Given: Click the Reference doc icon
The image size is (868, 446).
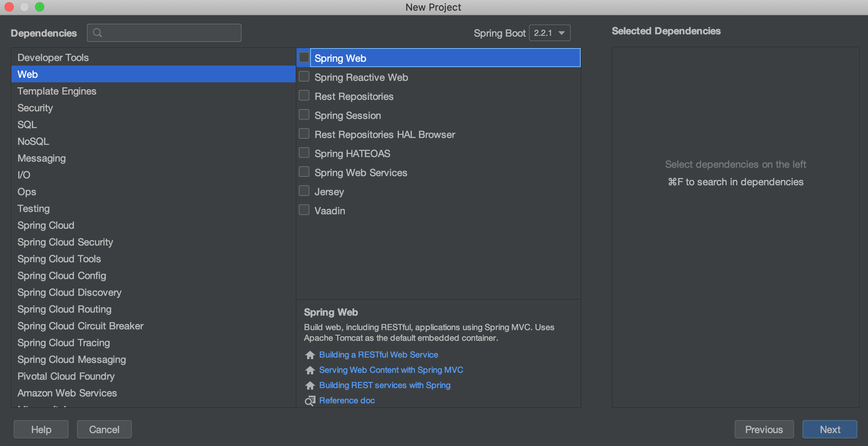Looking at the screenshot, I should [310, 401].
